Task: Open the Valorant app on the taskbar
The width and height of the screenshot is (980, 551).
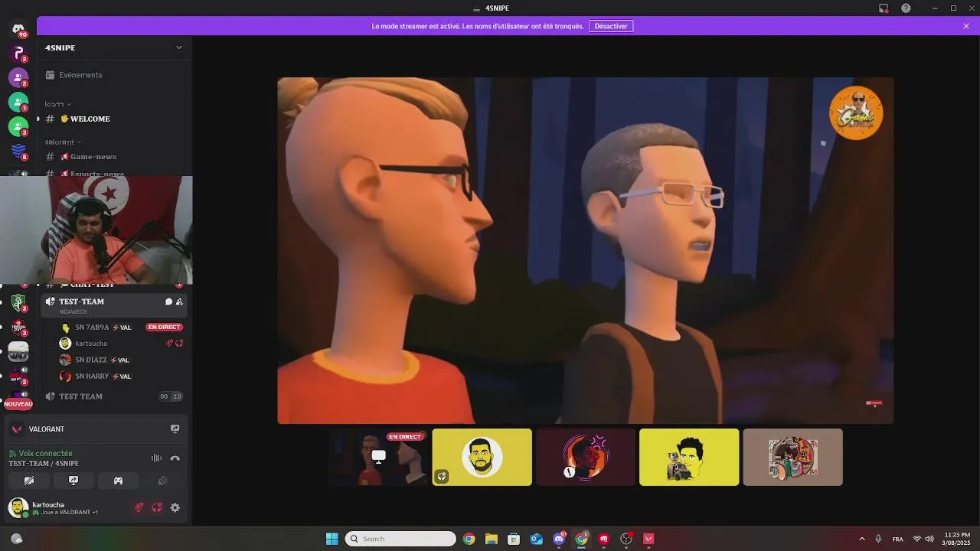Action: click(649, 539)
